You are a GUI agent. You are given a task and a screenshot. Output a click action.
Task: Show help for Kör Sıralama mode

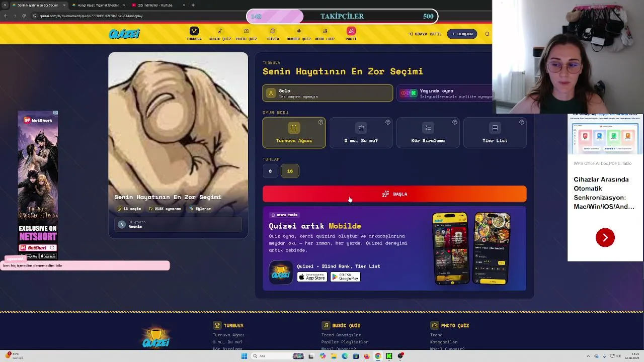454,122
